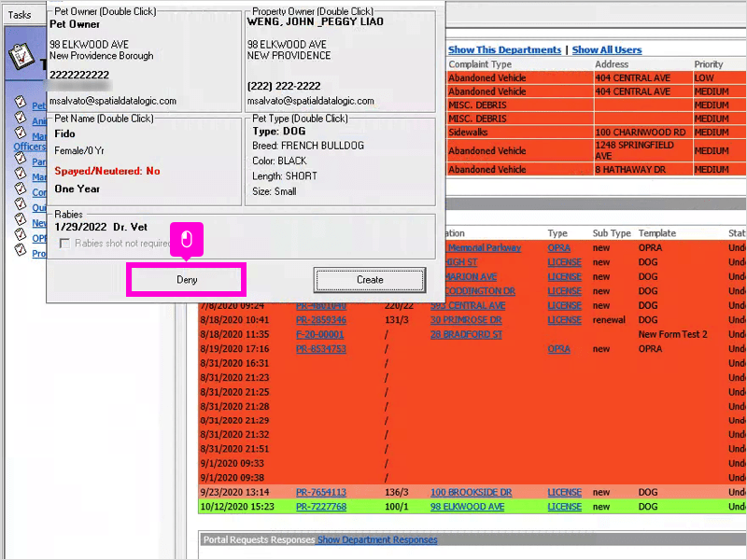Open request PR-8534753 link

coord(321,349)
